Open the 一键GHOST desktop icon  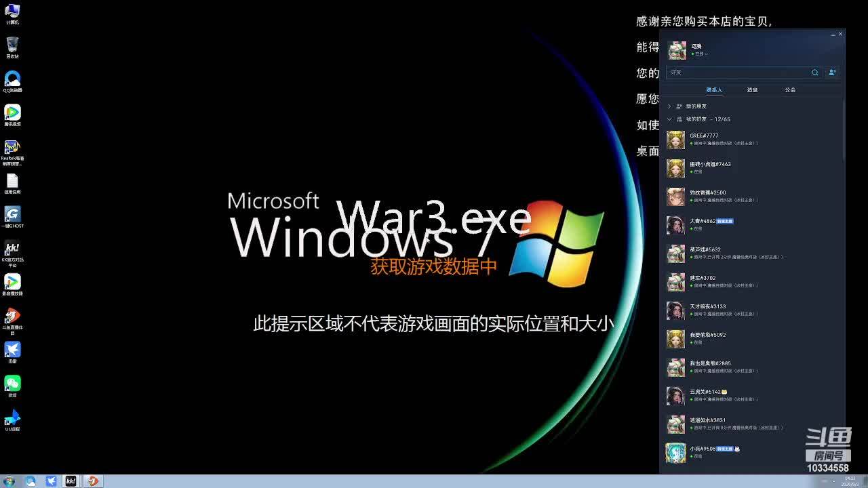[12, 217]
